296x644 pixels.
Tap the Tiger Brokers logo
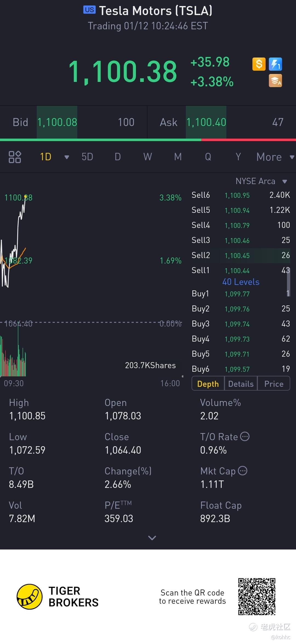58,597
